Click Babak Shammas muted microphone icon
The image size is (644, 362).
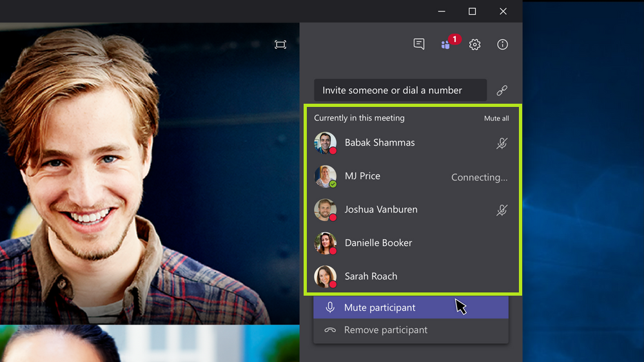click(x=502, y=143)
